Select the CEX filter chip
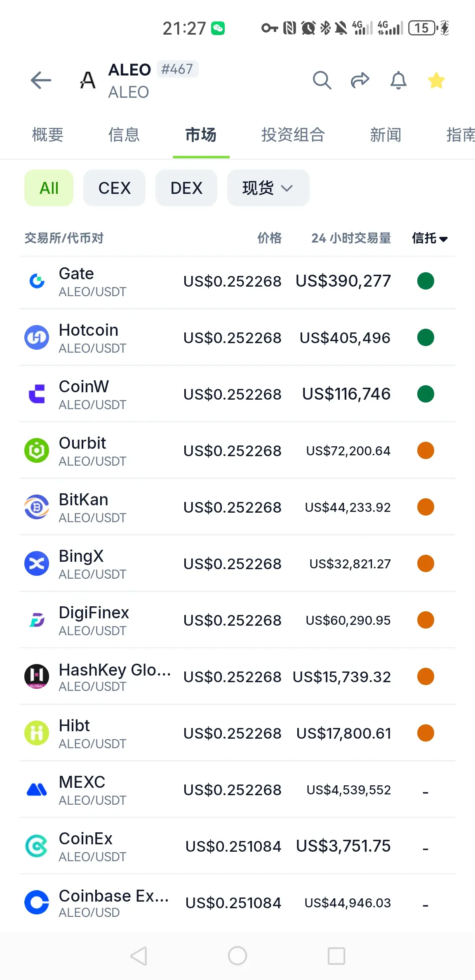The width and height of the screenshot is (475, 980). (x=114, y=188)
